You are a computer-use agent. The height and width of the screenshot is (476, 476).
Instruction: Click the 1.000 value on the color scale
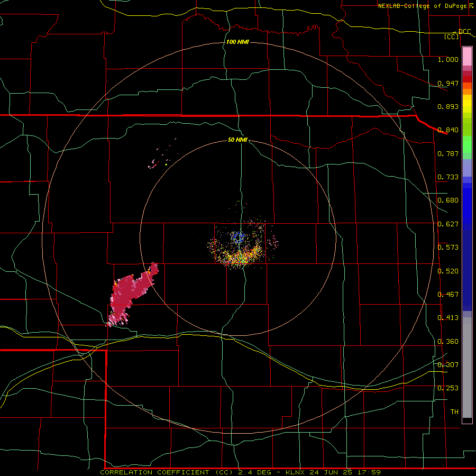click(x=448, y=59)
